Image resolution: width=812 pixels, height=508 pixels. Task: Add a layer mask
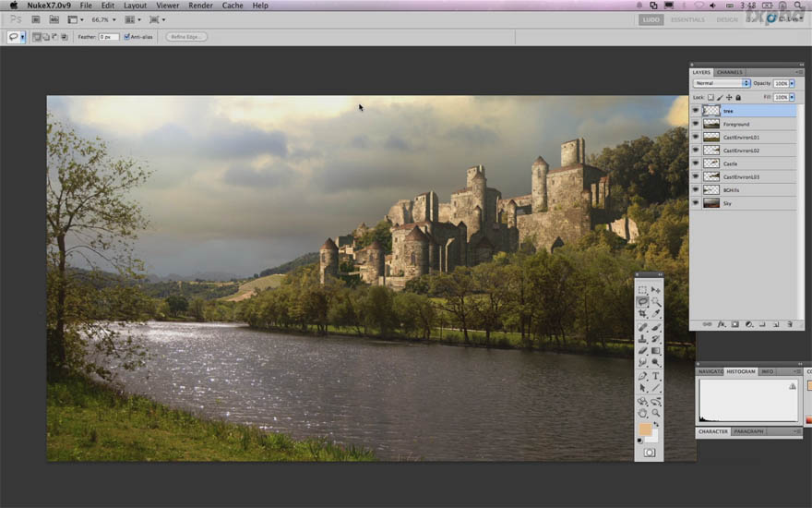(734, 324)
